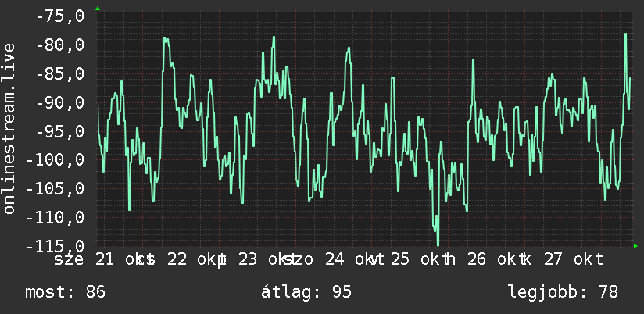Click the -115,0 y-axis label

pos(55,246)
